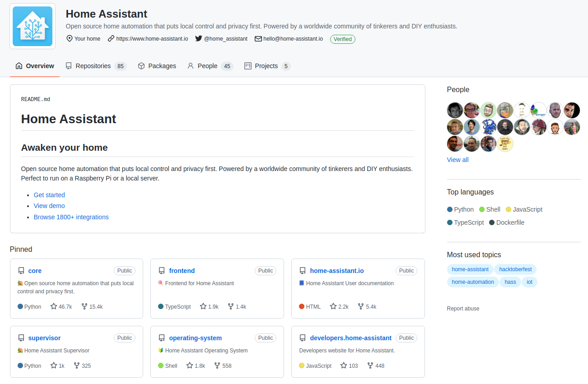Click the Your home location text
588x384 pixels.
point(87,39)
